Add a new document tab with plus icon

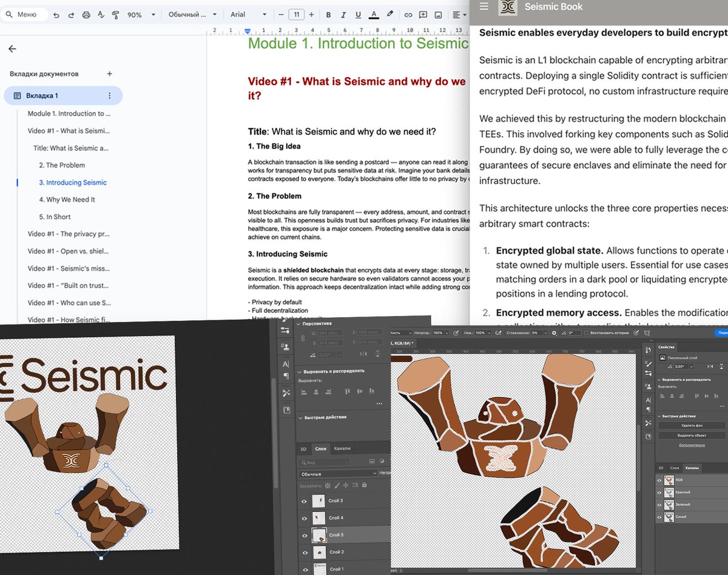click(x=110, y=73)
